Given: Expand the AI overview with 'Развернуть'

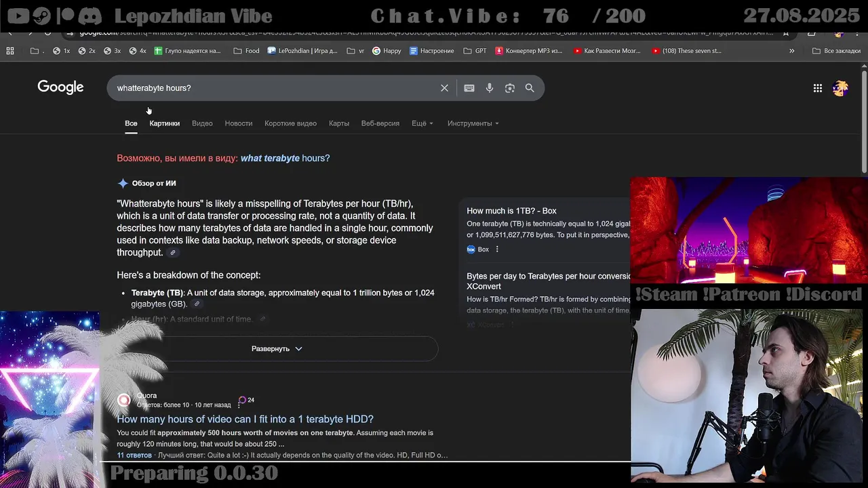Looking at the screenshot, I should tap(277, 348).
